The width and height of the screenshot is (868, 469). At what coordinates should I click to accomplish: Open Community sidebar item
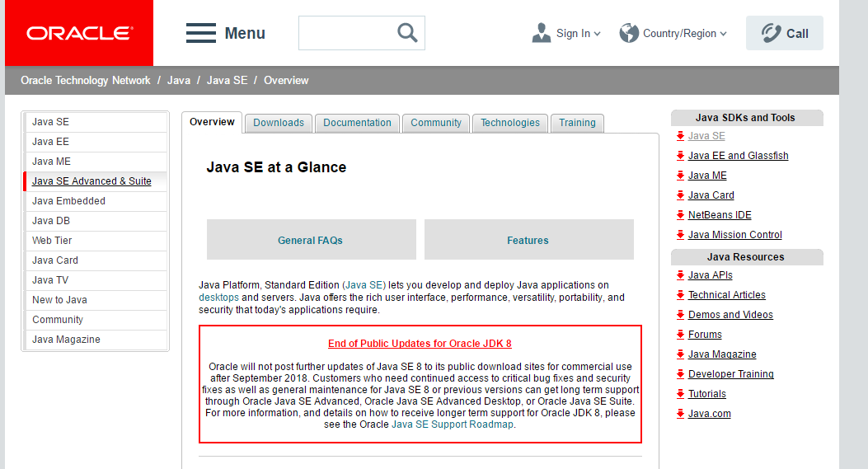pyautogui.click(x=96, y=320)
